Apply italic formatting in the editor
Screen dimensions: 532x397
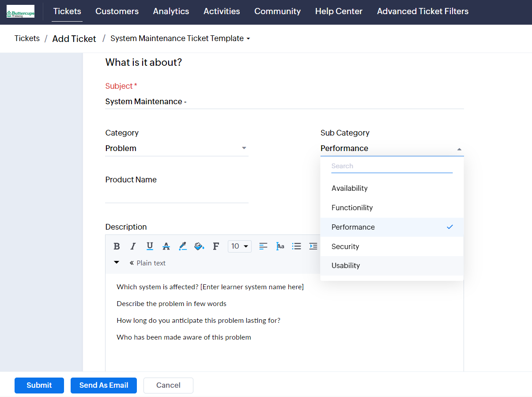tap(133, 246)
